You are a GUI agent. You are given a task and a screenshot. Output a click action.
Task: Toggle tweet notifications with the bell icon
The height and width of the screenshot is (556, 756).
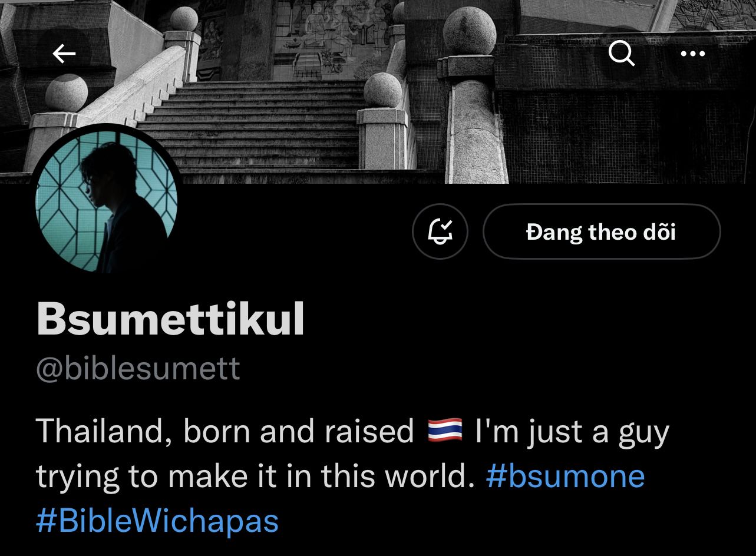click(x=440, y=231)
